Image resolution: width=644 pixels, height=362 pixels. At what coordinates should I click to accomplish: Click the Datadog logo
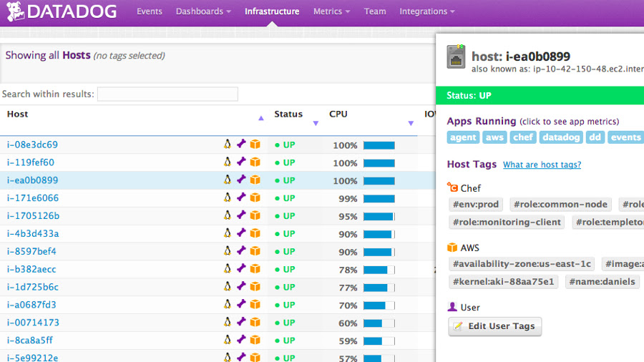62,11
